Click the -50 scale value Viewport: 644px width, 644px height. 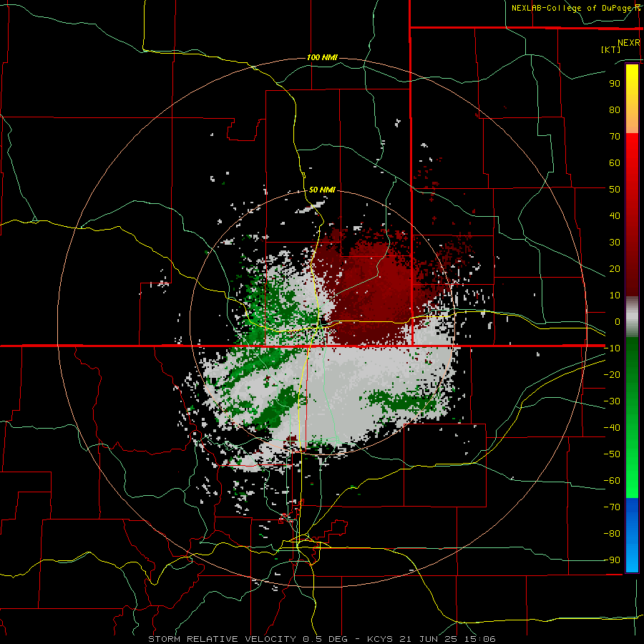click(x=612, y=454)
